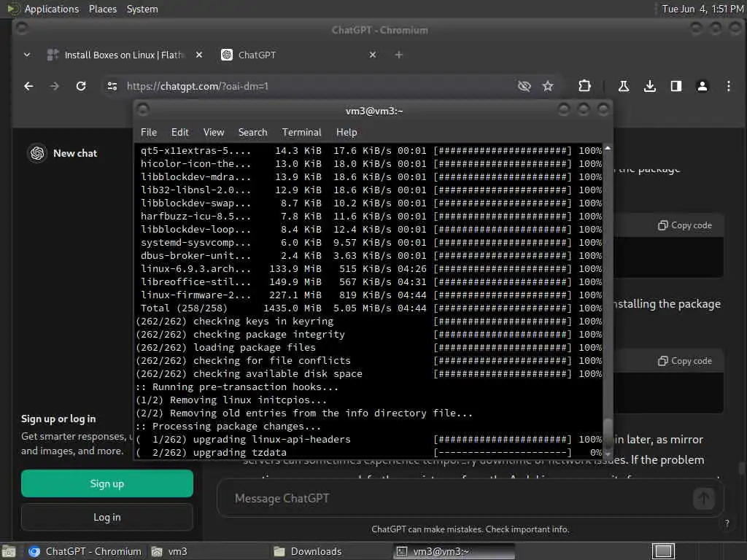
Task: Go back in Chromium
Action: (28, 86)
